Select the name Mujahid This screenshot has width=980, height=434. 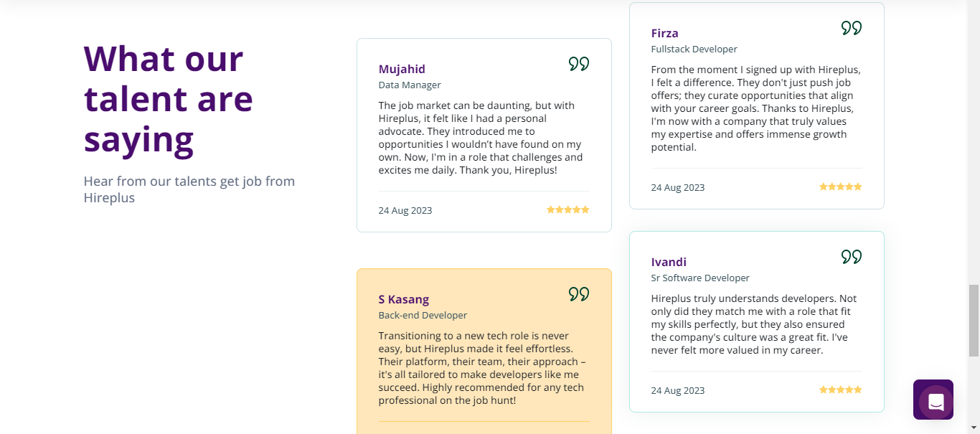pos(402,69)
